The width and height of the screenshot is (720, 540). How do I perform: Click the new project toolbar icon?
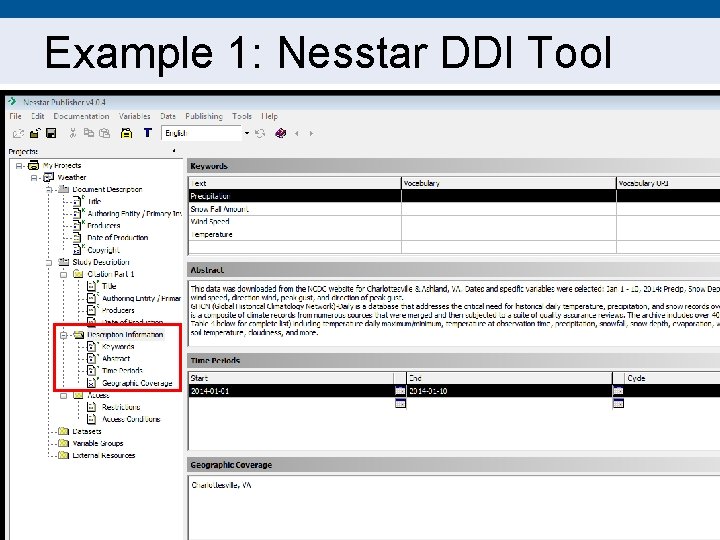(18, 133)
